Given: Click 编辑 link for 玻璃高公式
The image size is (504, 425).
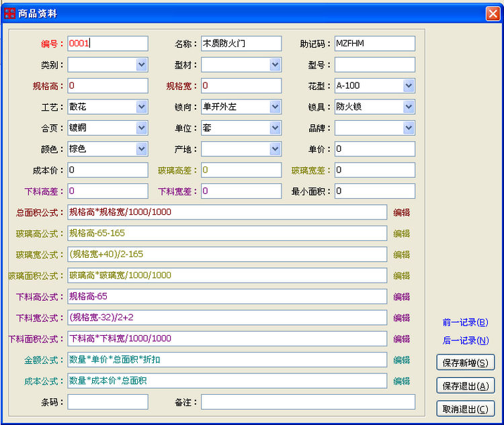Looking at the screenshot, I should 402,234.
